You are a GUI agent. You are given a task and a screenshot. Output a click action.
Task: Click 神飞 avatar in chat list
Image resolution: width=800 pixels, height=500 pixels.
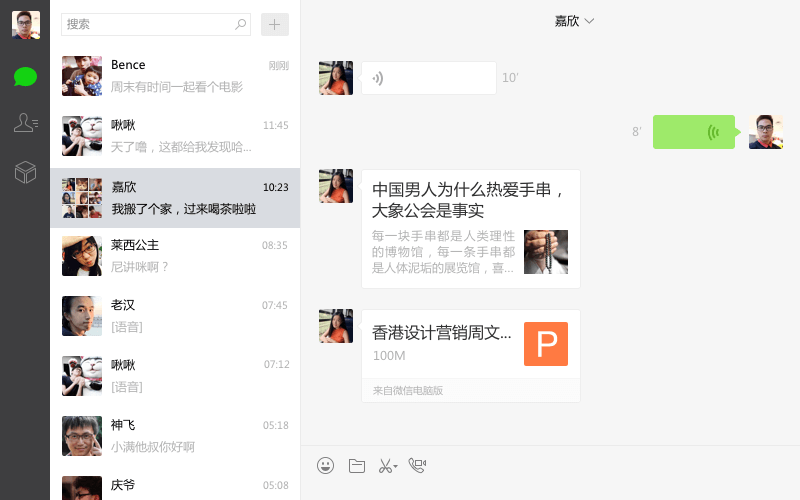click(x=82, y=436)
